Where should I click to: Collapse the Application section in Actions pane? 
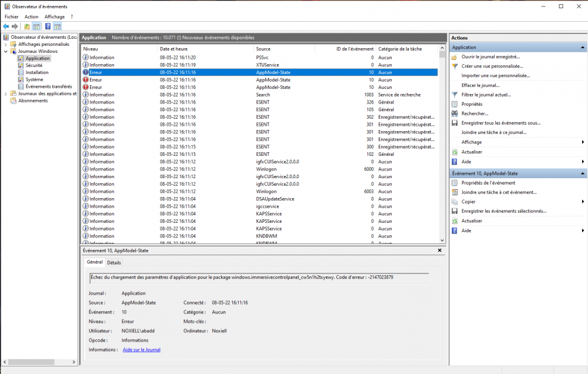[x=582, y=47]
